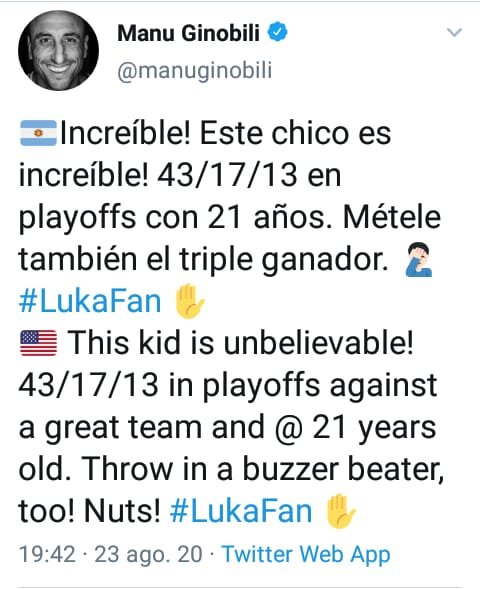Click the United States flag emoji

[38, 343]
